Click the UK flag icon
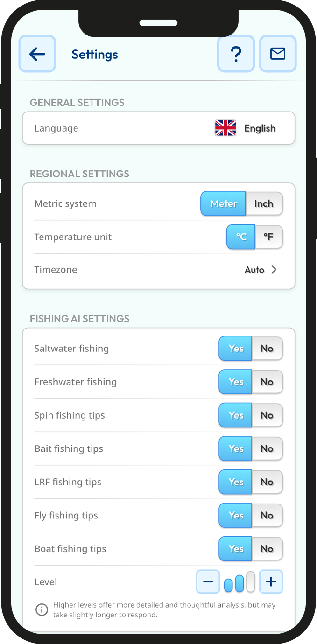 [x=225, y=128]
